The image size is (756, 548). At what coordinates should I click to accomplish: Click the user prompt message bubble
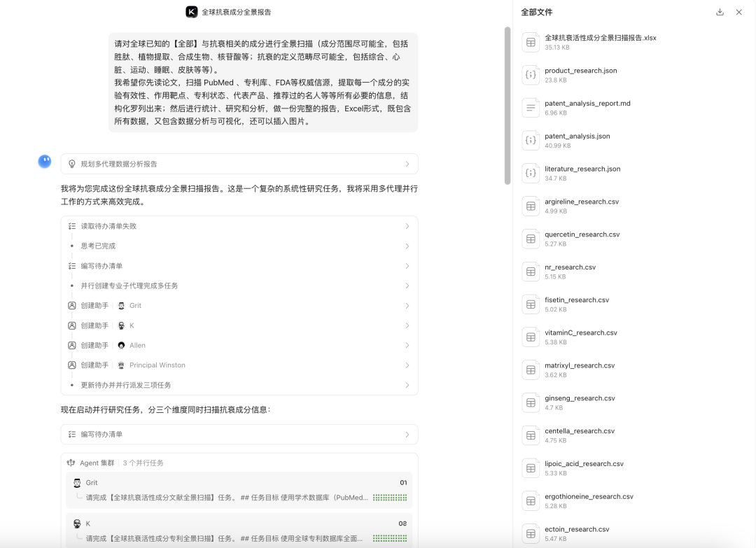point(263,83)
